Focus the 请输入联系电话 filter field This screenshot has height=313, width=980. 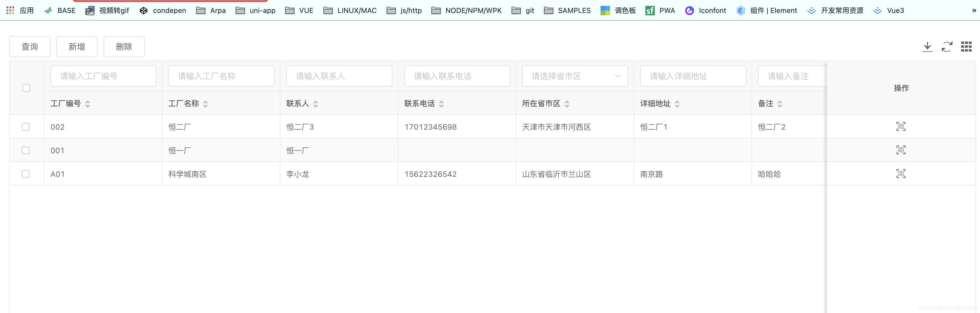[x=457, y=76]
